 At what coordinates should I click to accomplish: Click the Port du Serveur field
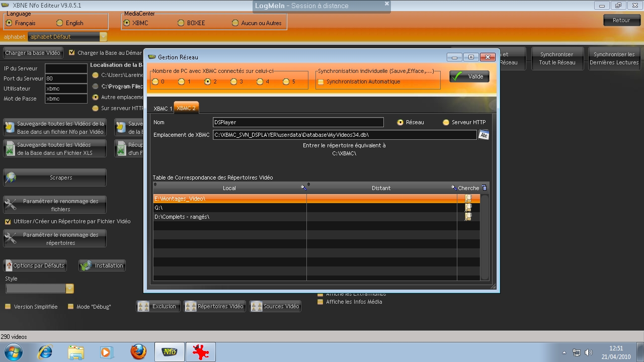pyautogui.click(x=66, y=78)
